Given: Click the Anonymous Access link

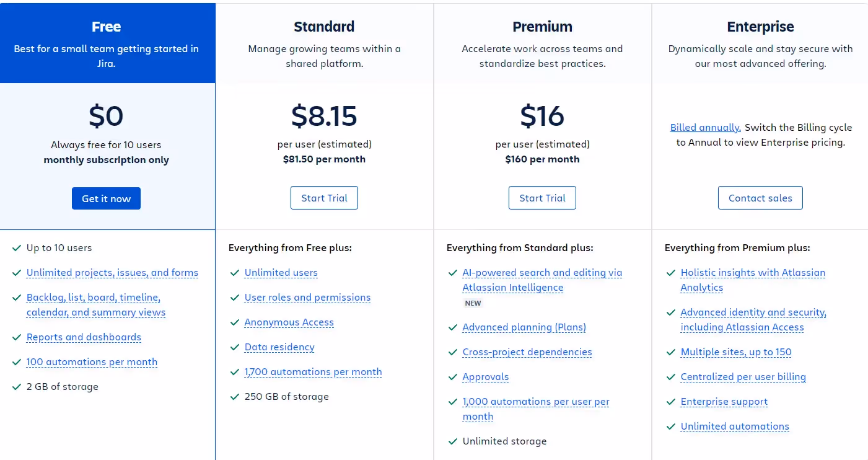Looking at the screenshot, I should [289, 322].
